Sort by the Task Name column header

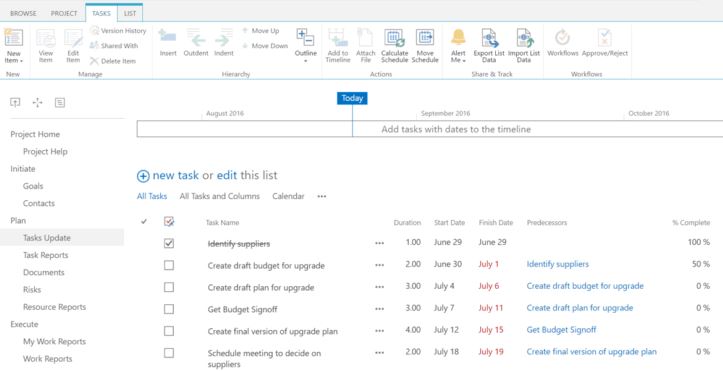coord(222,223)
